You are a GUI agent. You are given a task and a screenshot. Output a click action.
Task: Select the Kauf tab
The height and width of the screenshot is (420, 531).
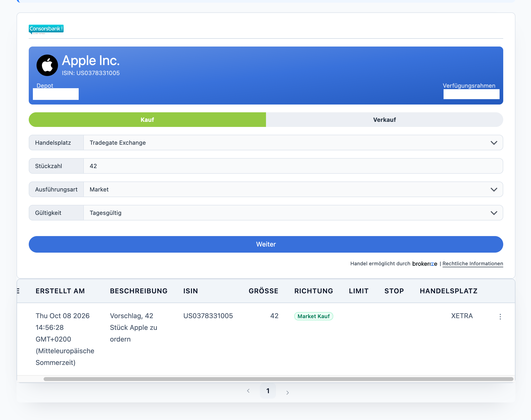click(147, 120)
